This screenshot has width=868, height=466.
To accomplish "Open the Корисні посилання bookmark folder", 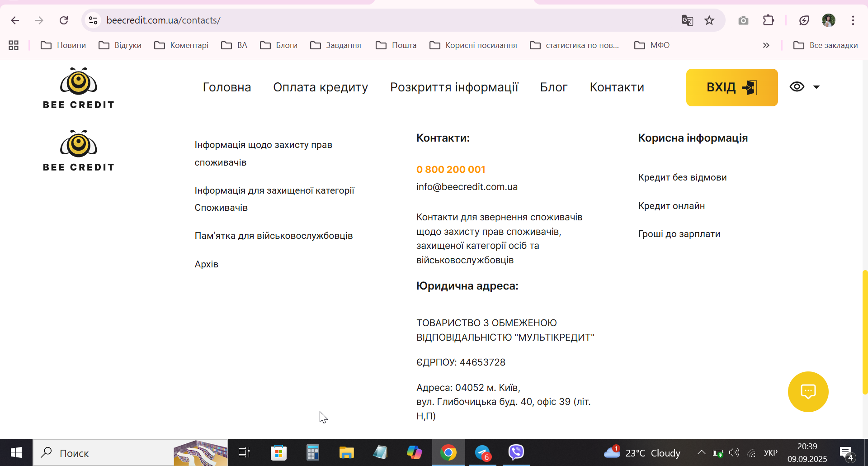I will click(x=473, y=45).
